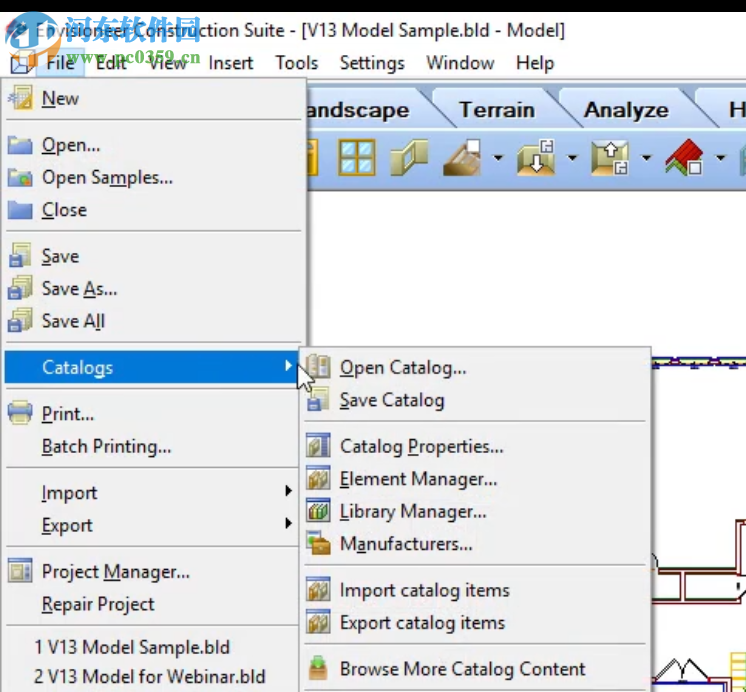Viewport: 746px width, 692px height.
Task: Click the application document icon beside File
Action: coord(21,62)
